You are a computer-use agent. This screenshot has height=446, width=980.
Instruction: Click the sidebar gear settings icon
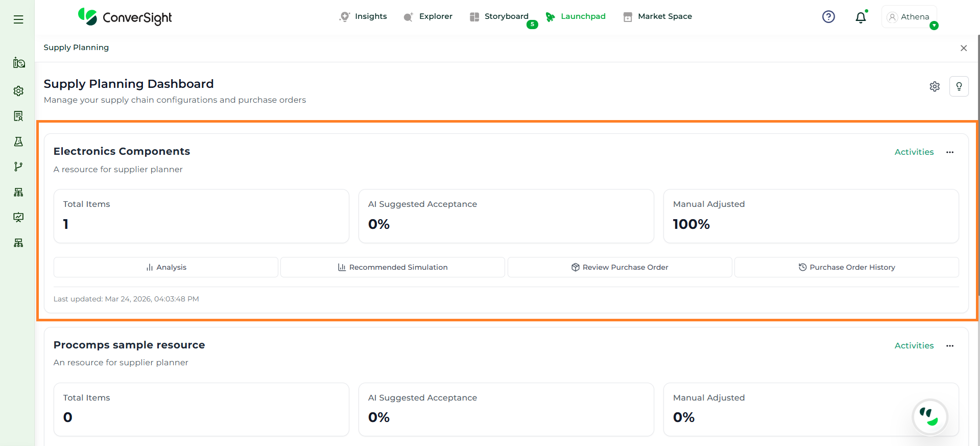18,91
